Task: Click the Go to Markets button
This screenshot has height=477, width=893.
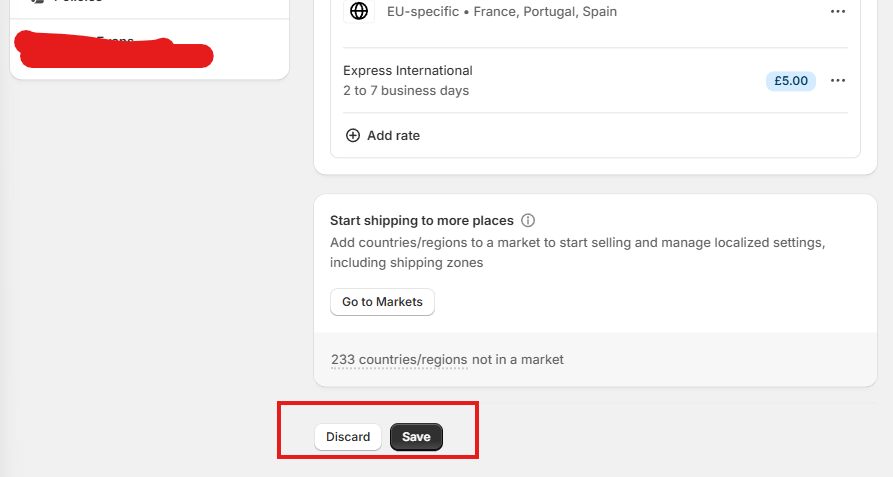Action: click(382, 302)
